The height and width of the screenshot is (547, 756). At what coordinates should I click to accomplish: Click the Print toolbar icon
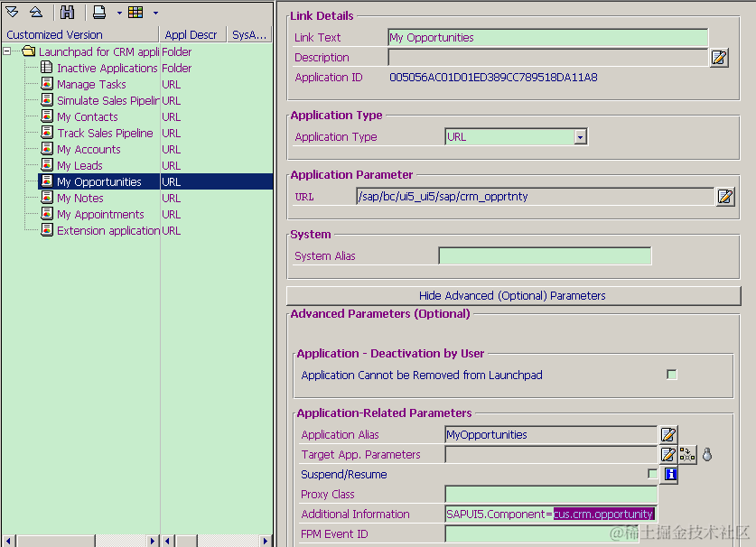coord(99,12)
